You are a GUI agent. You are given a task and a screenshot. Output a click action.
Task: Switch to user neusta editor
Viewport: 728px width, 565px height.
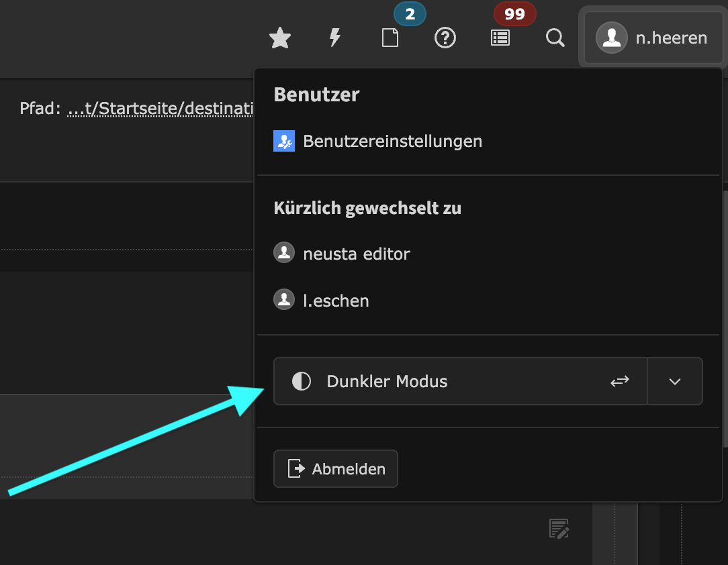tap(356, 254)
